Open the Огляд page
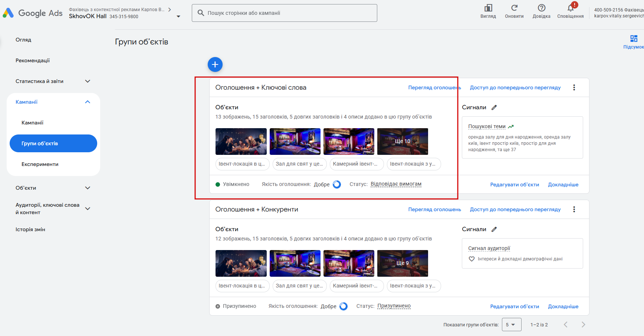 tap(23, 40)
